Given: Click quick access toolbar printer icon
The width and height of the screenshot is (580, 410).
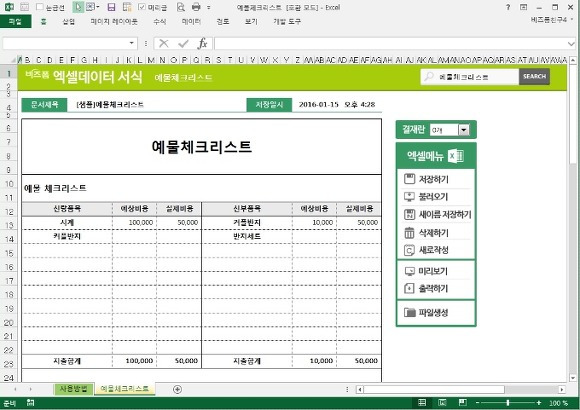Looking at the screenshot, I should [196, 7].
